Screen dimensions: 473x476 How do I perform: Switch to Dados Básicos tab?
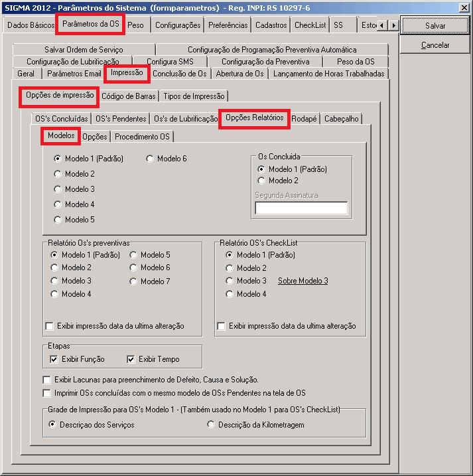click(31, 25)
